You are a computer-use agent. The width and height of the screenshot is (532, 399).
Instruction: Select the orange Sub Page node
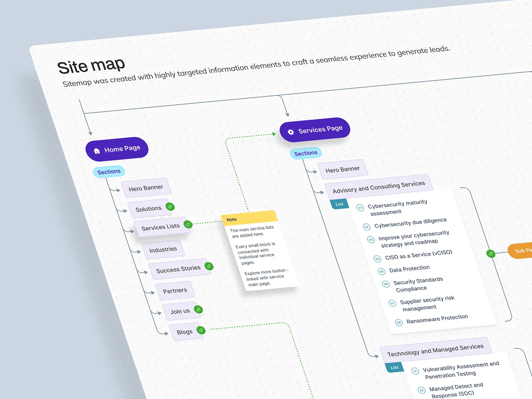tap(520, 250)
